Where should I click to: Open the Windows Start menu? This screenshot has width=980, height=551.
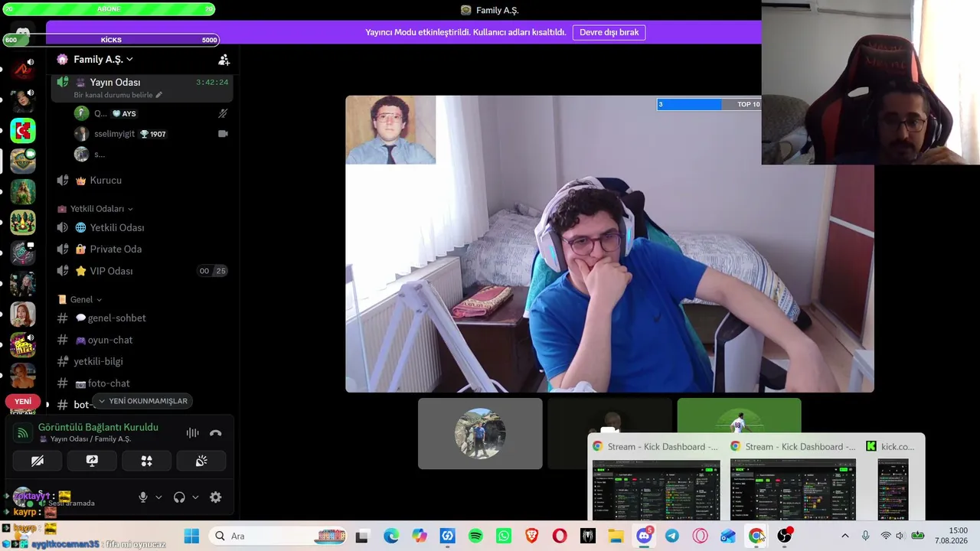click(191, 536)
